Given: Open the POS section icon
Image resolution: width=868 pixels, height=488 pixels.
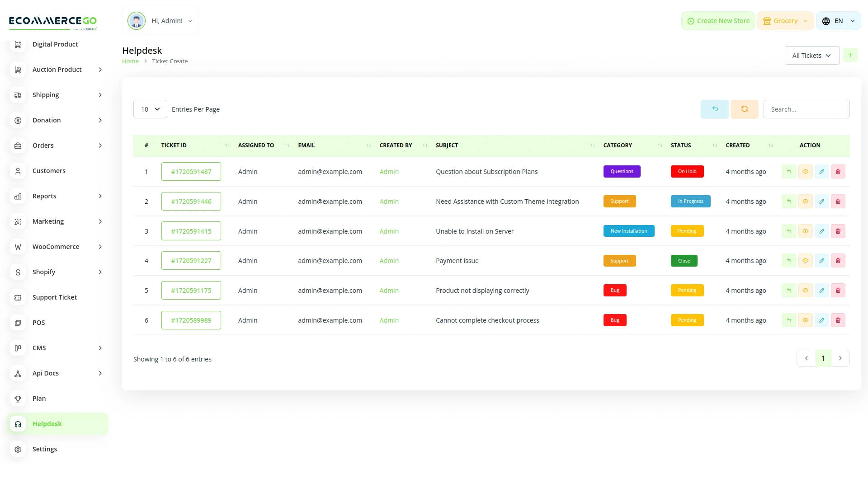Looking at the screenshot, I should (x=18, y=322).
